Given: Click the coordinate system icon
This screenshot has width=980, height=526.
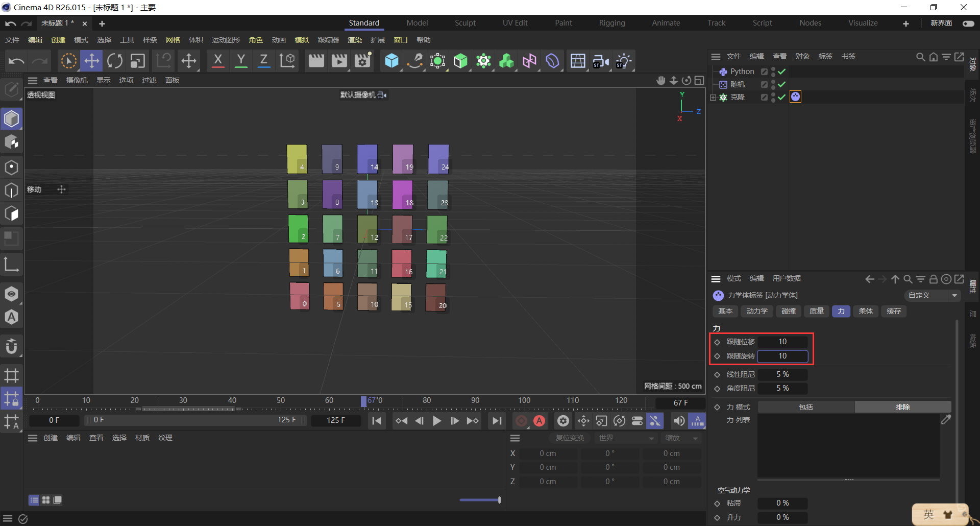Looking at the screenshot, I should 287,61.
